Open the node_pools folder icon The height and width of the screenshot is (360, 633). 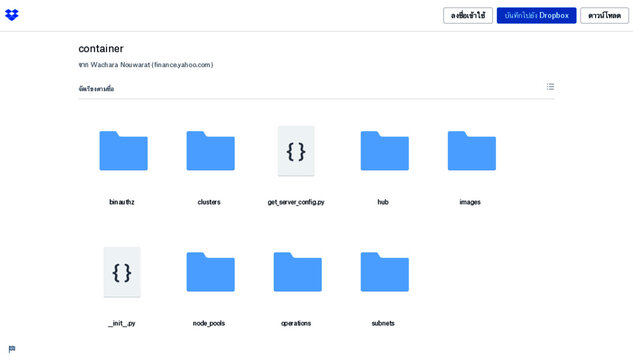pos(210,272)
